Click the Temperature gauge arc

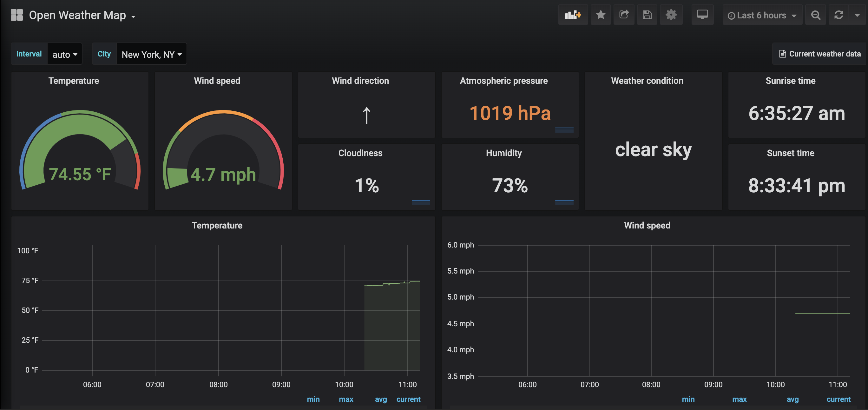[x=80, y=123]
